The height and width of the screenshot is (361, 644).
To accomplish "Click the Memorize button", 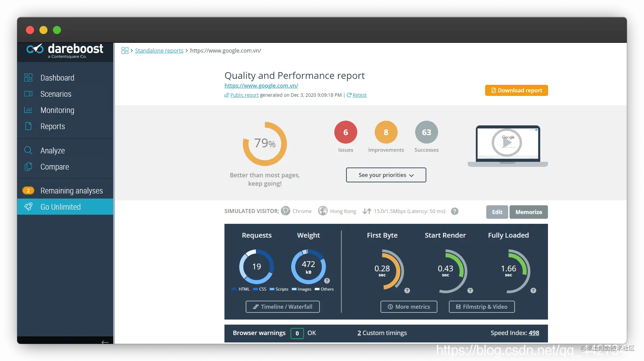I will [529, 212].
